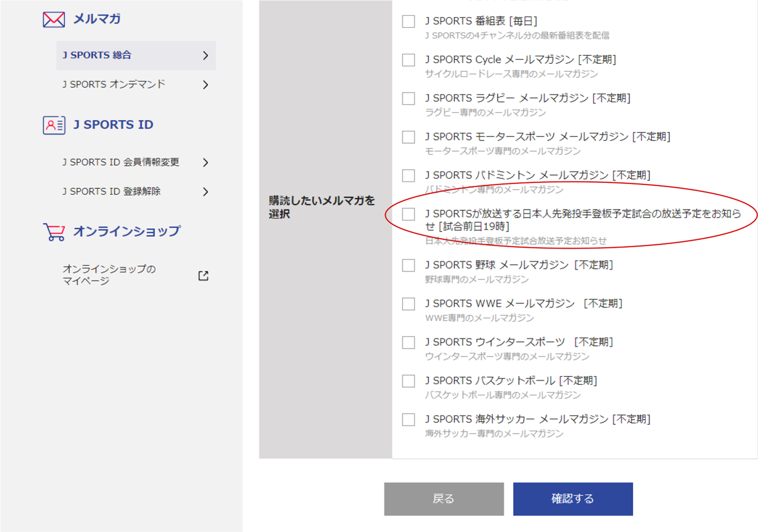
Task: Click the 戻る button
Action: [x=444, y=499]
